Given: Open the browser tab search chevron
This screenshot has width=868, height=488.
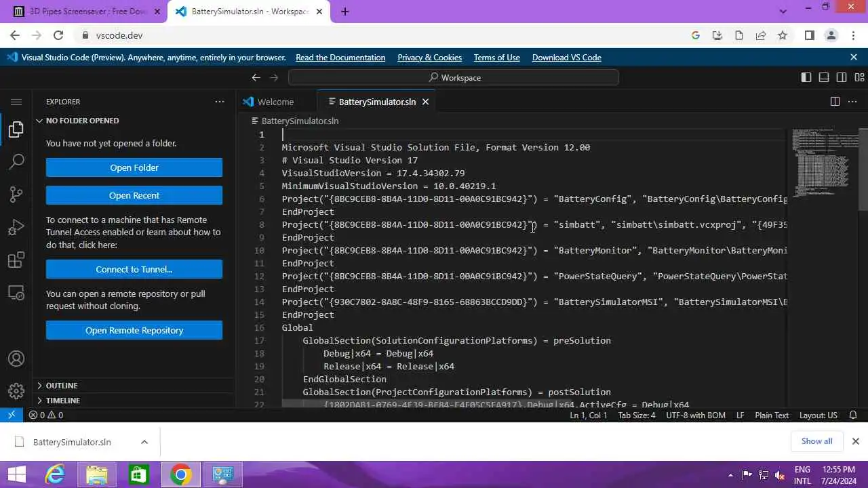Looking at the screenshot, I should pos(783,12).
